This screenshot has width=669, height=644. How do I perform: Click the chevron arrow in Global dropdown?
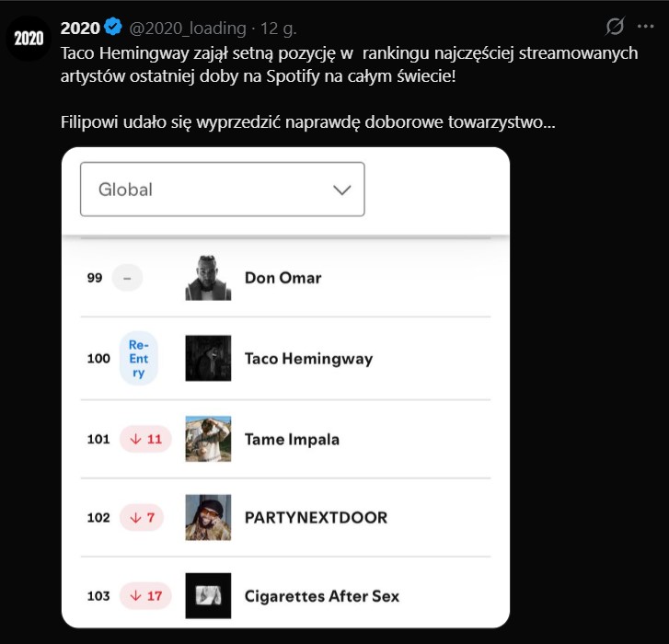342,190
